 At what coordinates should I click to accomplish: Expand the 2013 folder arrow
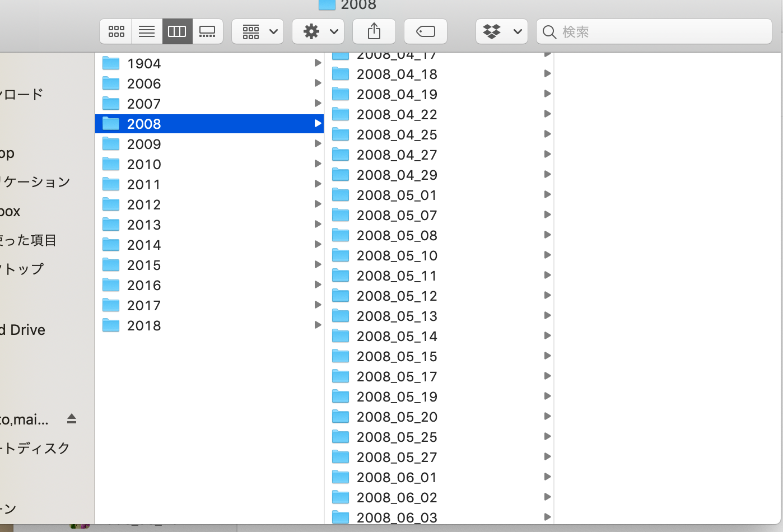tap(318, 224)
